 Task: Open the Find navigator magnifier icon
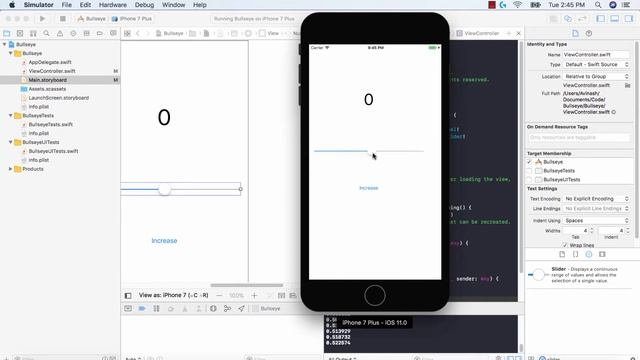[x=47, y=33]
